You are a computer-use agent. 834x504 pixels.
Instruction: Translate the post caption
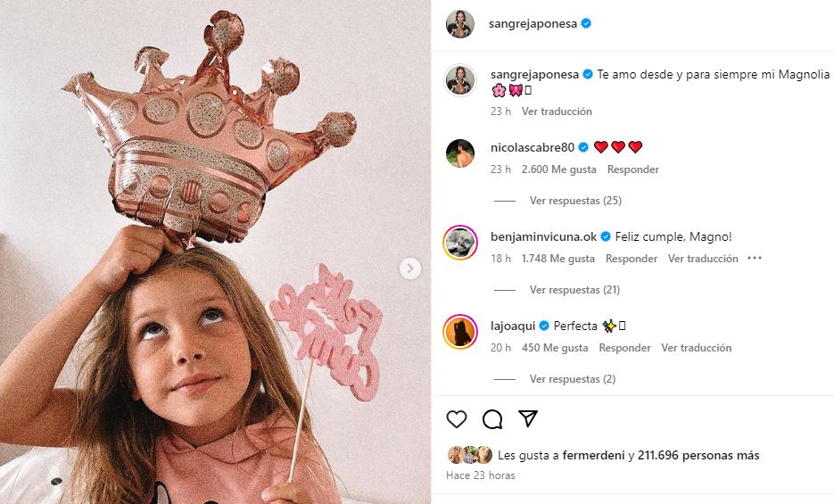(x=557, y=112)
